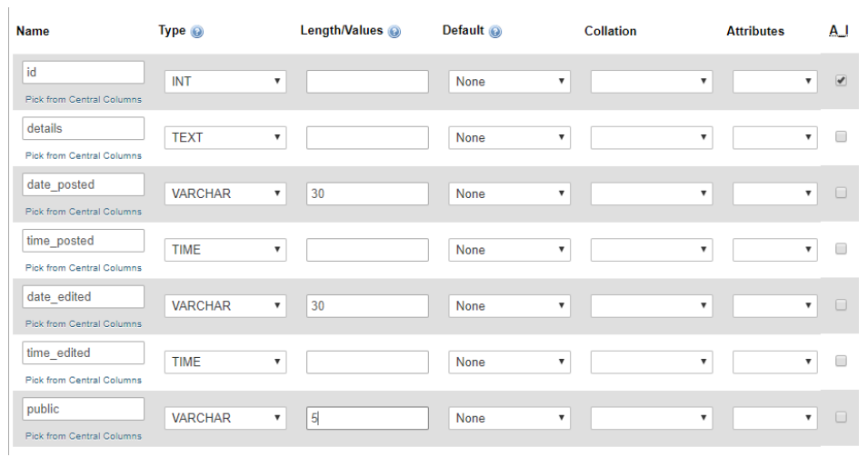This screenshot has width=868, height=457.
Task: Open Attributes dropdown for date_edited row
Action: 774,306
